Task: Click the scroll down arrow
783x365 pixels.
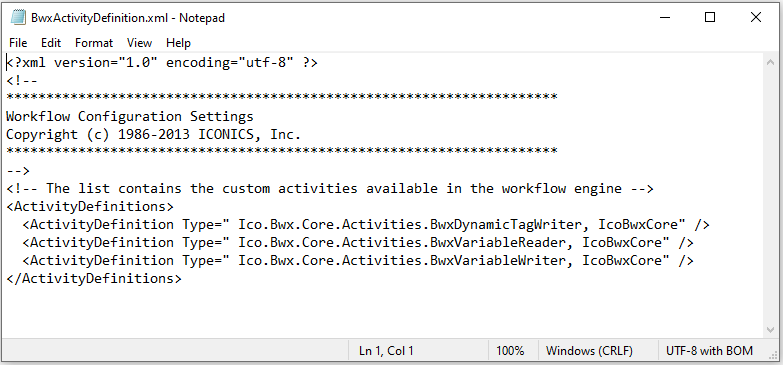Action: 771,330
